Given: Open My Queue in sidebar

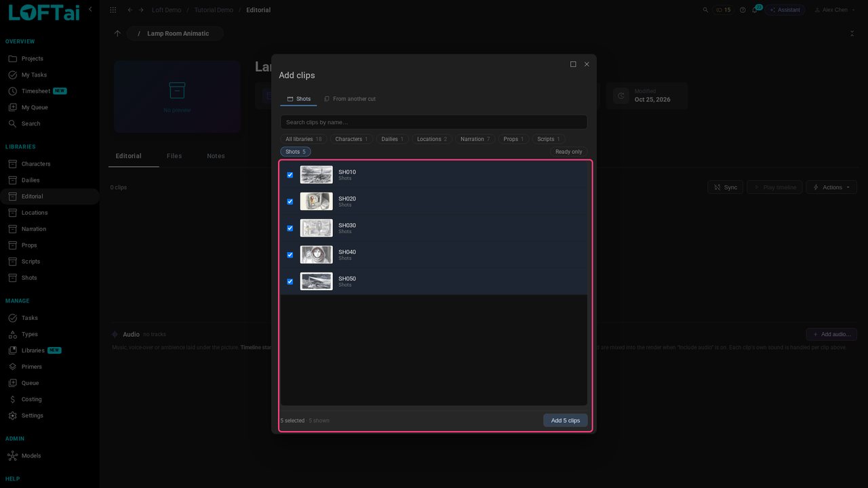Looking at the screenshot, I should point(35,108).
